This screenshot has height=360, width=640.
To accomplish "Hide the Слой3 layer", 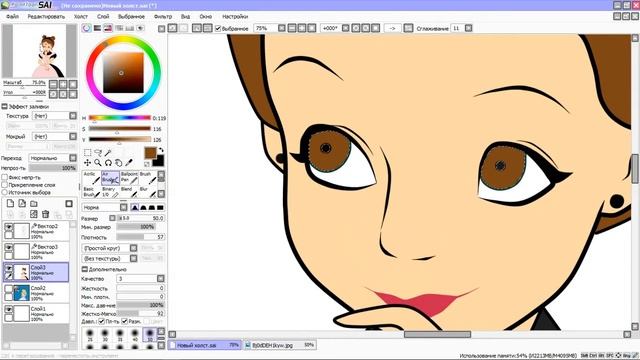I will 9,269.
